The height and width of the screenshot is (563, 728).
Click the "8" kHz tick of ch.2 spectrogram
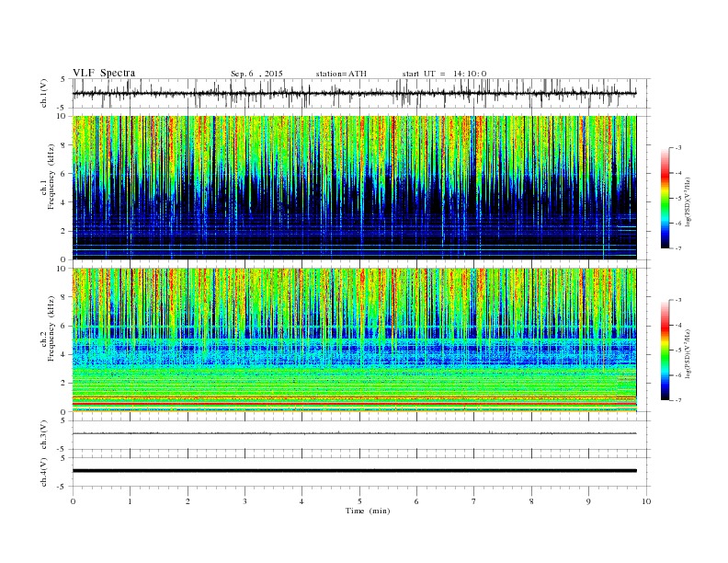coord(63,297)
